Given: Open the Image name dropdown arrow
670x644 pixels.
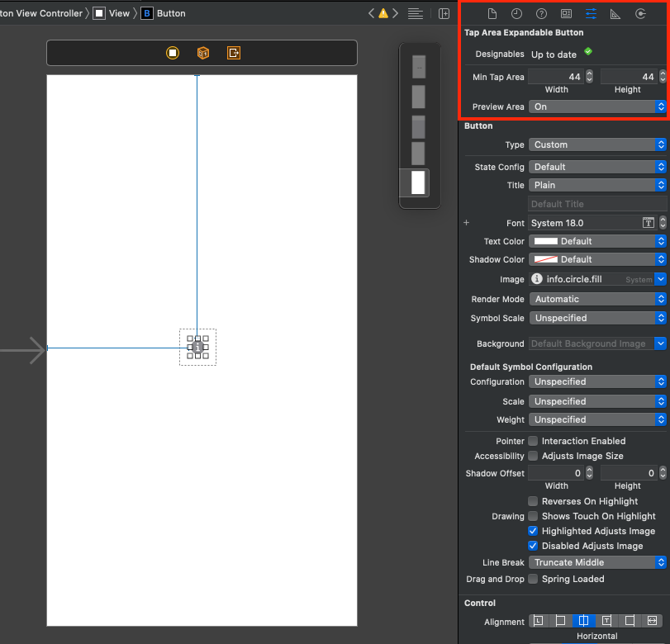Looking at the screenshot, I should tap(661, 279).
